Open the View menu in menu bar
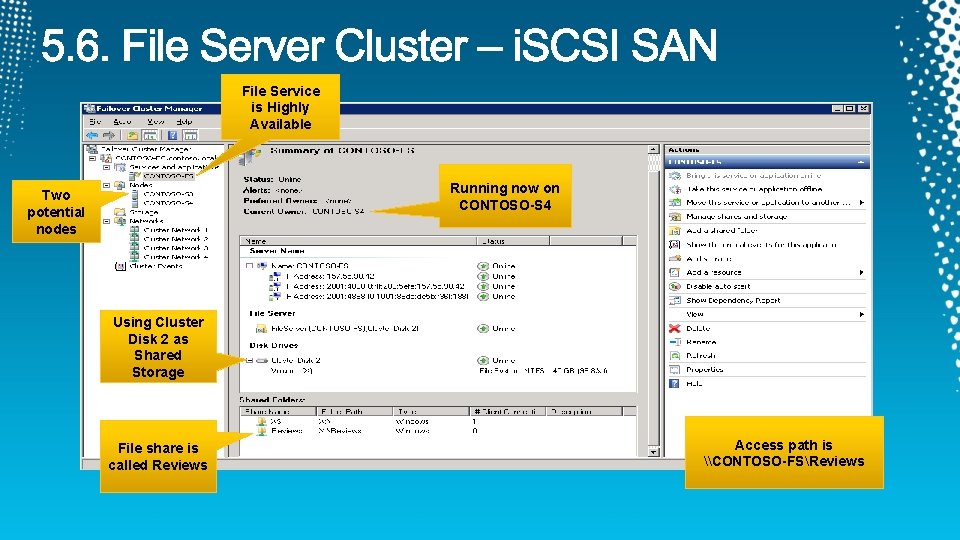 click(156, 122)
